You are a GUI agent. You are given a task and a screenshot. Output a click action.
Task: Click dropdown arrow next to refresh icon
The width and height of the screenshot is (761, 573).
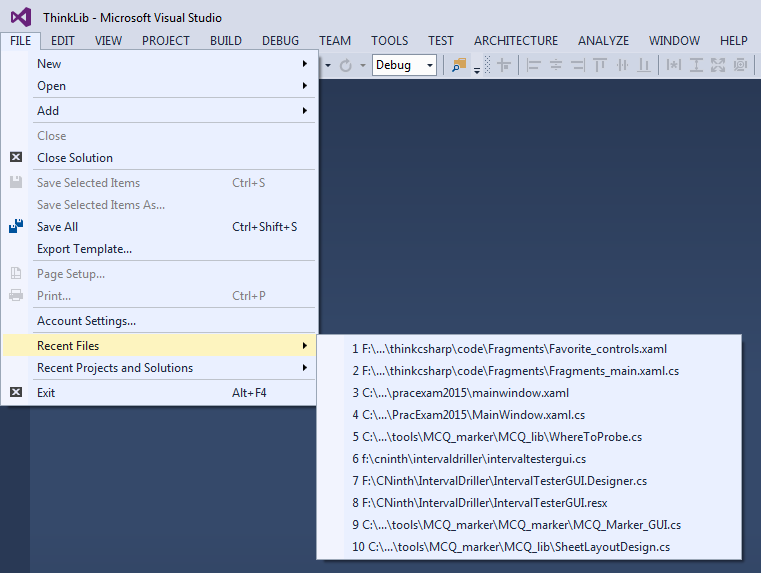(x=363, y=65)
